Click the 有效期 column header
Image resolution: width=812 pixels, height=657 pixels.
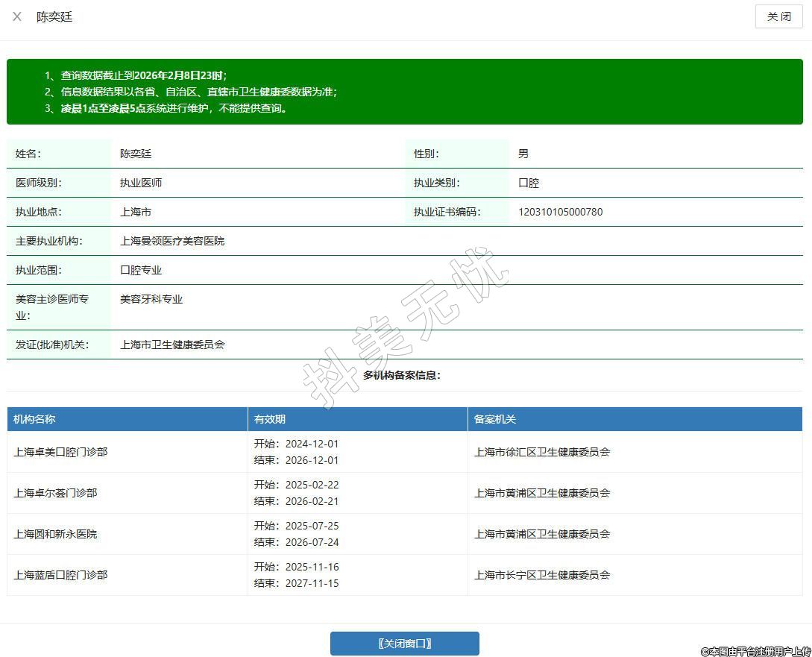[270, 419]
